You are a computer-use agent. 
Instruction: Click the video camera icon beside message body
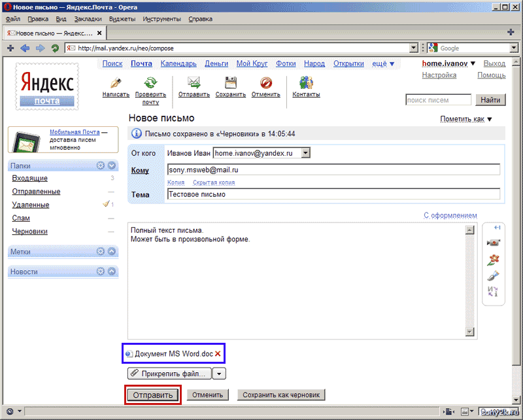click(x=494, y=243)
